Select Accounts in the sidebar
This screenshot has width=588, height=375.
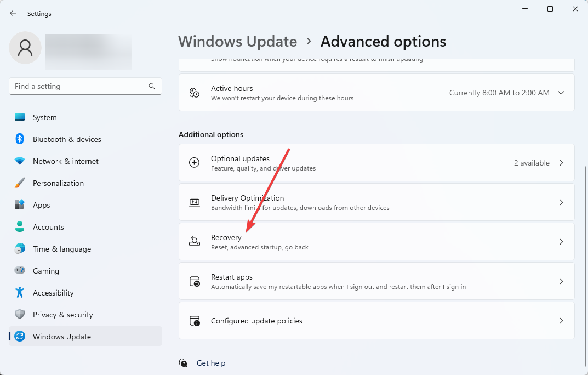click(85, 227)
